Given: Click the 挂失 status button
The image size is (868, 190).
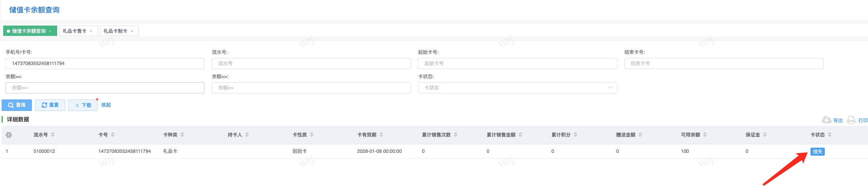Looking at the screenshot, I should (x=817, y=152).
